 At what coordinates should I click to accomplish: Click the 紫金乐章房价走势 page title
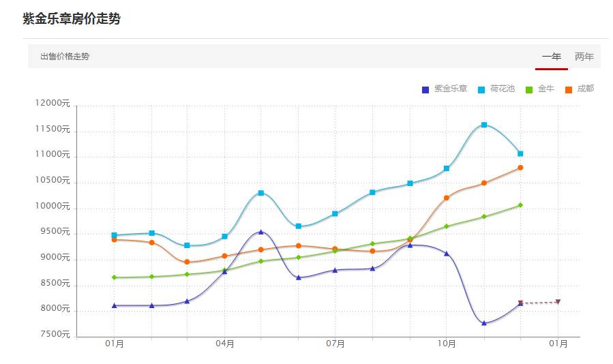coord(72,19)
